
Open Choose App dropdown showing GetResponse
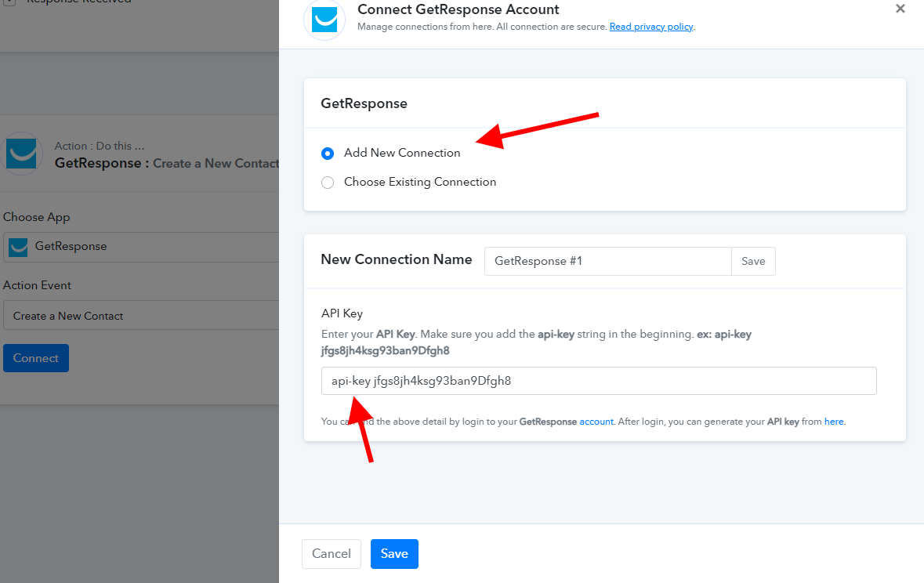click(141, 246)
